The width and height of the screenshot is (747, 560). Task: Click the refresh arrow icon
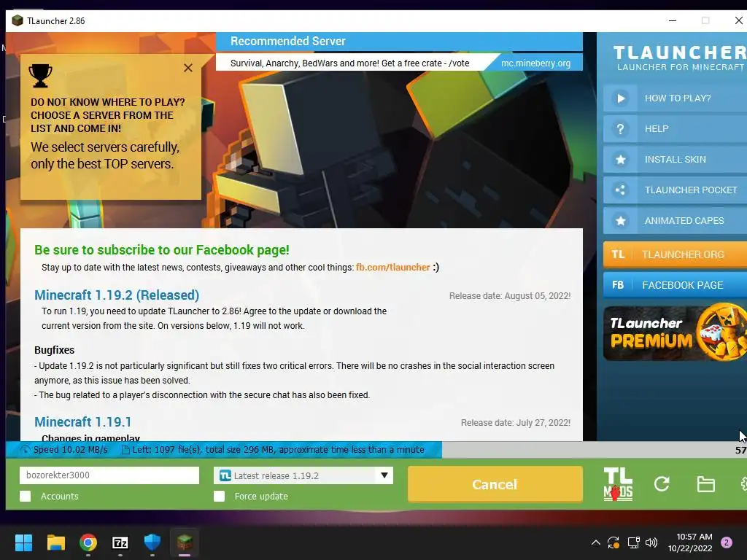(x=662, y=484)
